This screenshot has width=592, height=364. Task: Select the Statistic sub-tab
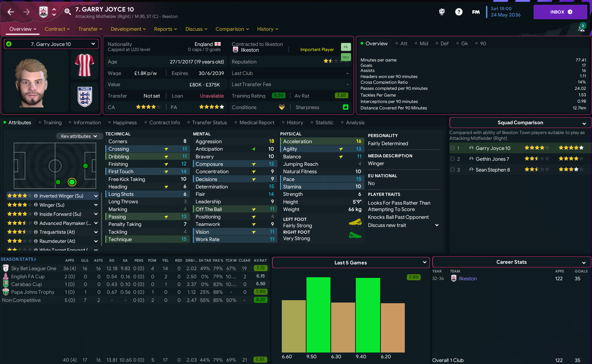click(x=322, y=123)
